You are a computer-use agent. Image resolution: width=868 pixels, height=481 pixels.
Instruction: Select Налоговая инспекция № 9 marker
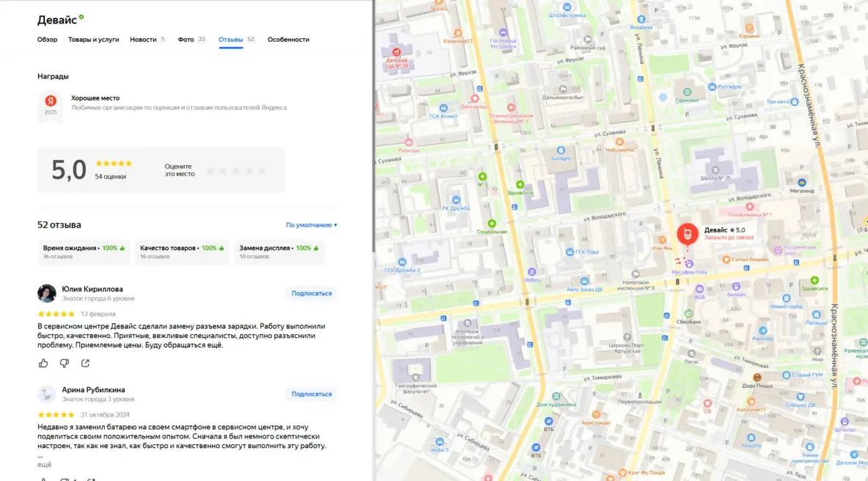[x=636, y=274]
